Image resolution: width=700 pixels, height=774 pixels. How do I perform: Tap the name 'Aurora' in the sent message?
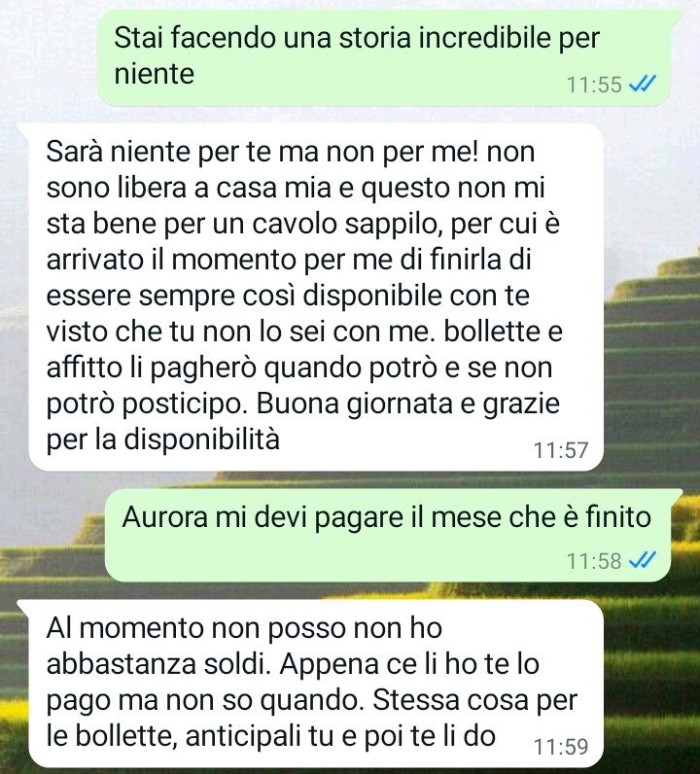click(165, 517)
